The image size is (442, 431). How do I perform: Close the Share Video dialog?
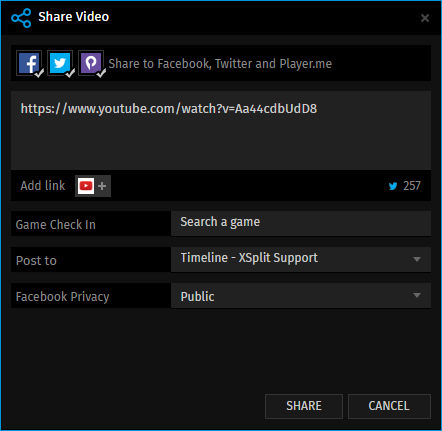[425, 18]
